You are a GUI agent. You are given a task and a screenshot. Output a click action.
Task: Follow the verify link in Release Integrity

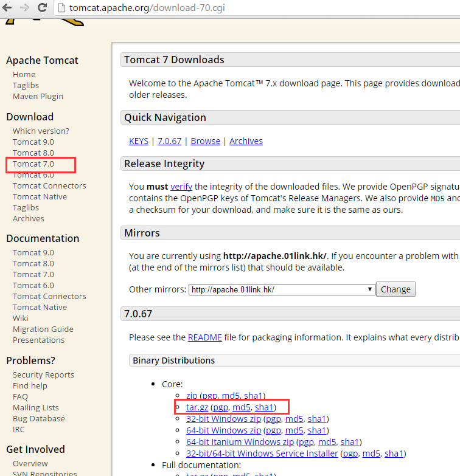coord(181,187)
